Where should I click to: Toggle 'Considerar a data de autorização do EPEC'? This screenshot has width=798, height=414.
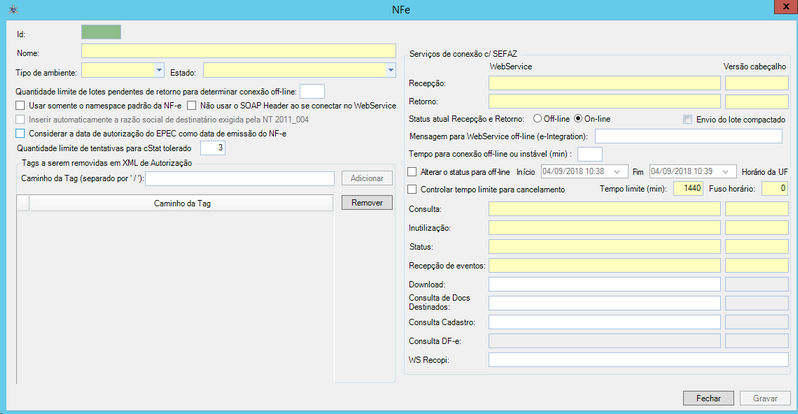[x=21, y=133]
